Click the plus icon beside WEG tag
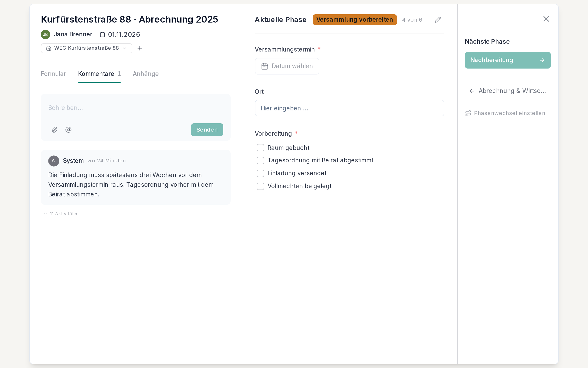Image resolution: width=588 pixels, height=368 pixels. [x=139, y=48]
